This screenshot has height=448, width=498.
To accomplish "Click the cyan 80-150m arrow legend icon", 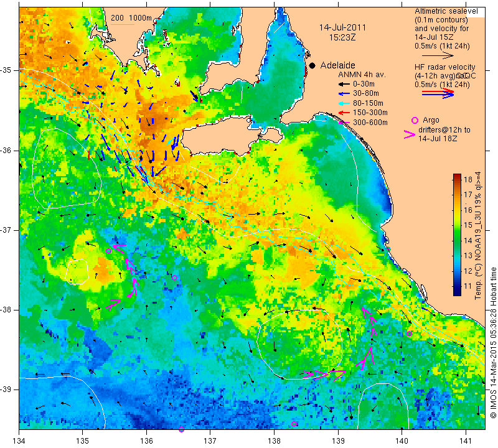I will pos(344,103).
